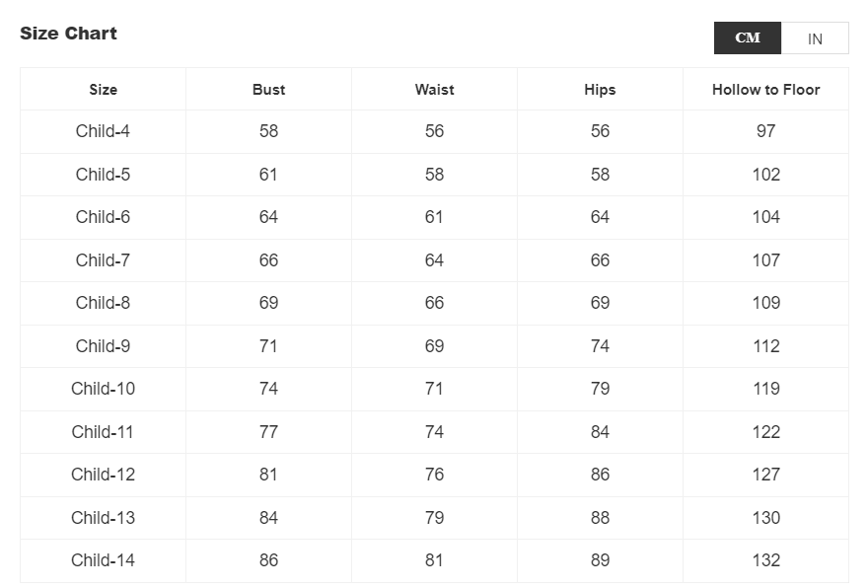Click the Size column header
This screenshot has height=588, width=868.
(103, 90)
